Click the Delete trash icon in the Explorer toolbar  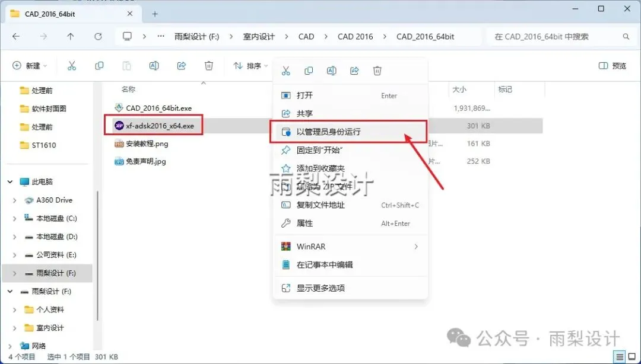coord(209,66)
